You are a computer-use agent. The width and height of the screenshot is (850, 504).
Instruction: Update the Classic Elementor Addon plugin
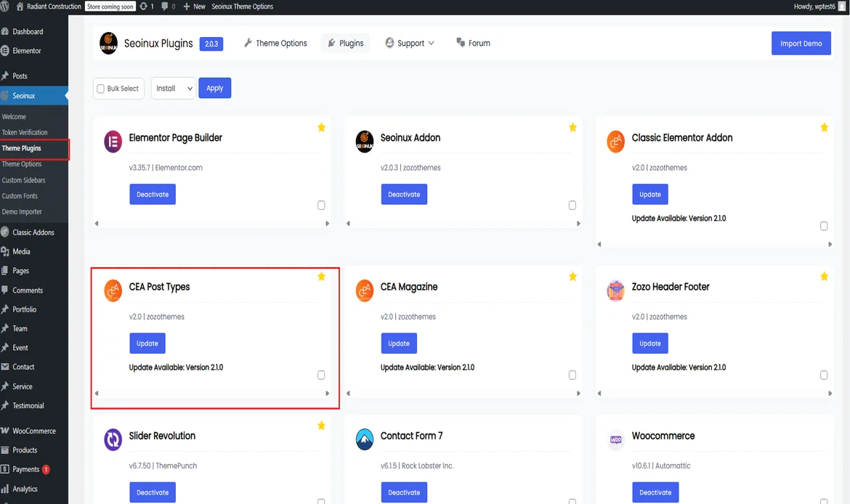click(x=650, y=194)
